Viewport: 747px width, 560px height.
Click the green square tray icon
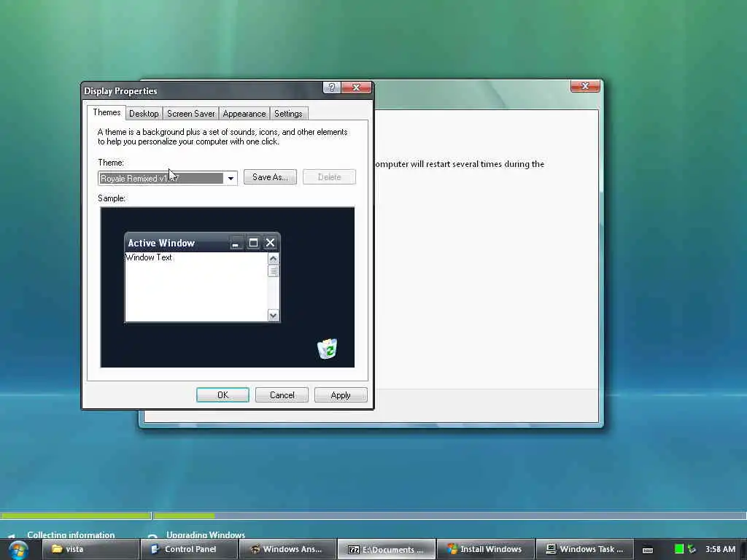pos(679,549)
